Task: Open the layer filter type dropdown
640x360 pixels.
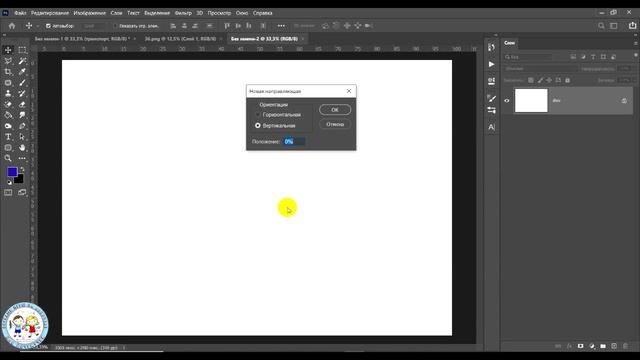Action: [528, 57]
